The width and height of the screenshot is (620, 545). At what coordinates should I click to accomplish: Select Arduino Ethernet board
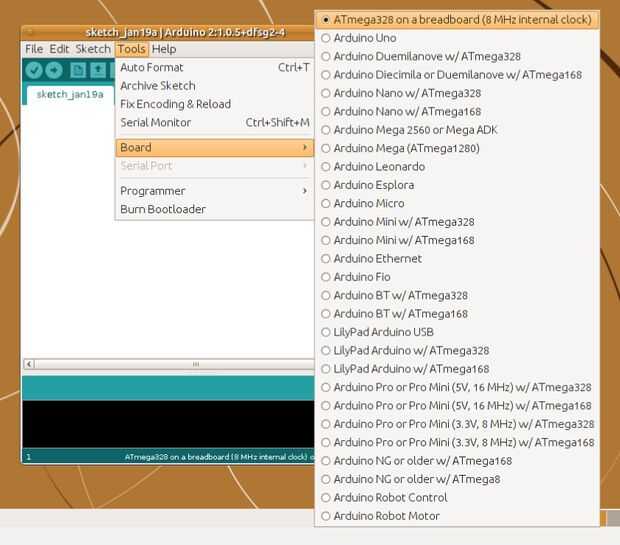(x=457, y=259)
